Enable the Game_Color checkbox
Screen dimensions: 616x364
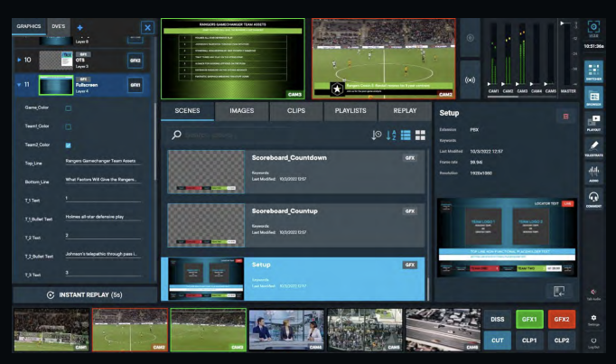tap(69, 107)
